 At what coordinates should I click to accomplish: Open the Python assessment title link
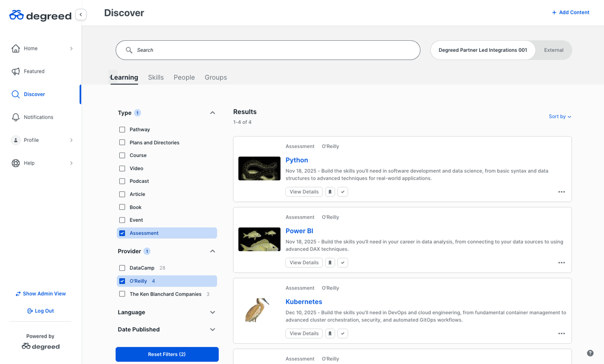[x=296, y=160]
